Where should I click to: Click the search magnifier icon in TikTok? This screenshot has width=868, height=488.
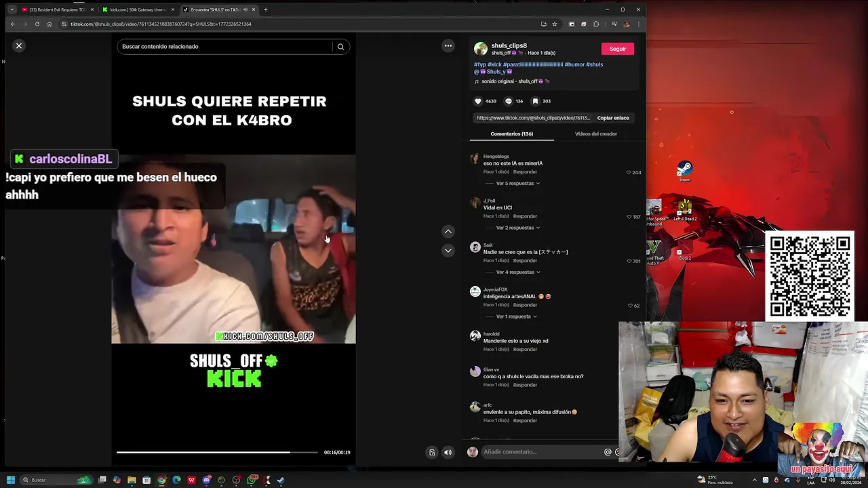click(340, 47)
